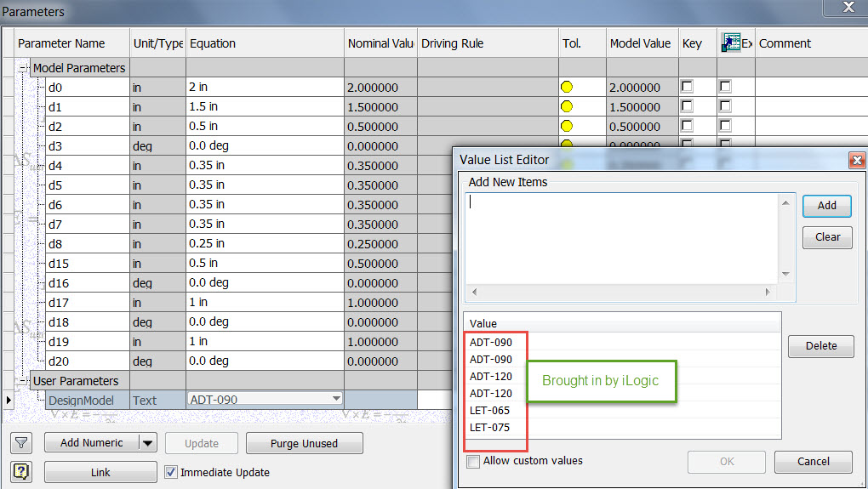Click the Add Numeric button

coord(92,443)
